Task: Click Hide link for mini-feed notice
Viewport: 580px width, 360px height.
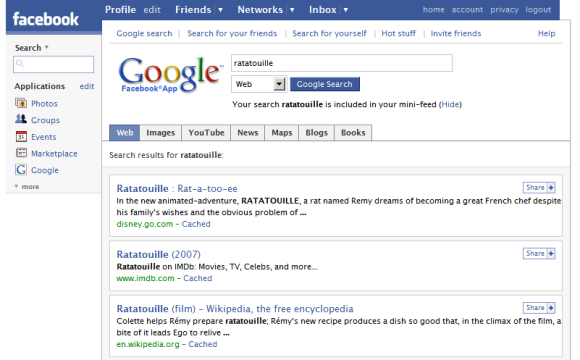Action: 451,105
